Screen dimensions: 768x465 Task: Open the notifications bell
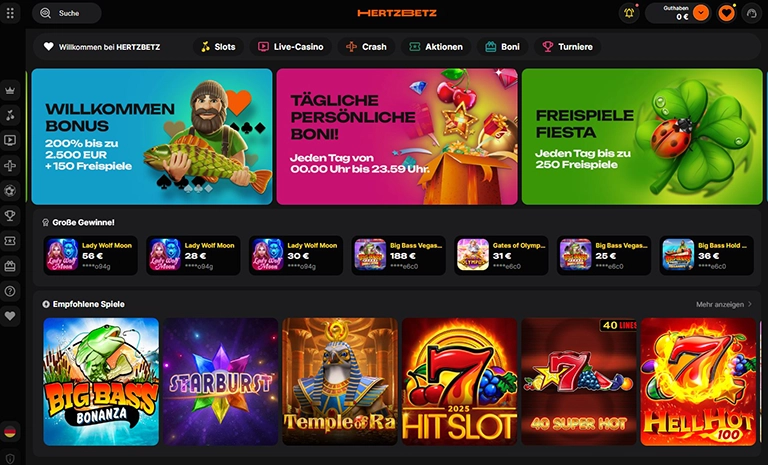(629, 13)
